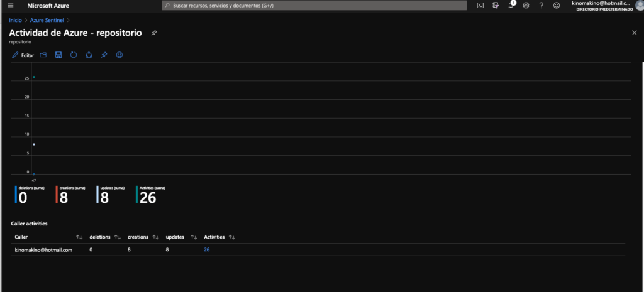Open the help question mark menu
644x292 pixels.
click(x=541, y=5)
